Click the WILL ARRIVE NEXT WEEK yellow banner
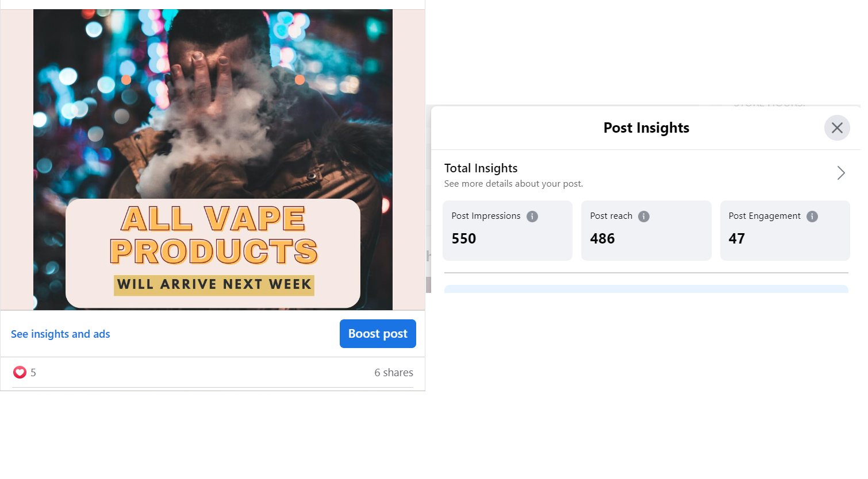 (x=214, y=285)
